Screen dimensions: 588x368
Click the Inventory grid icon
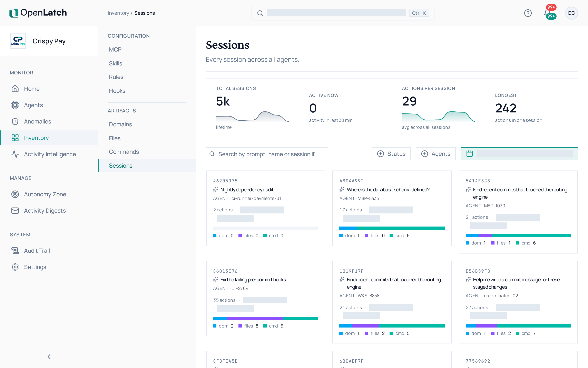(15, 138)
